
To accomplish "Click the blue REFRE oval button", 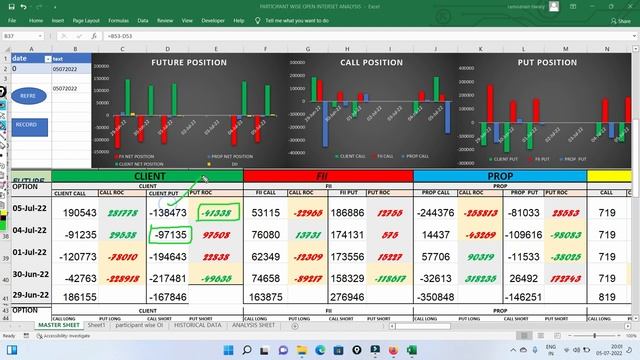I will click(x=29, y=96).
